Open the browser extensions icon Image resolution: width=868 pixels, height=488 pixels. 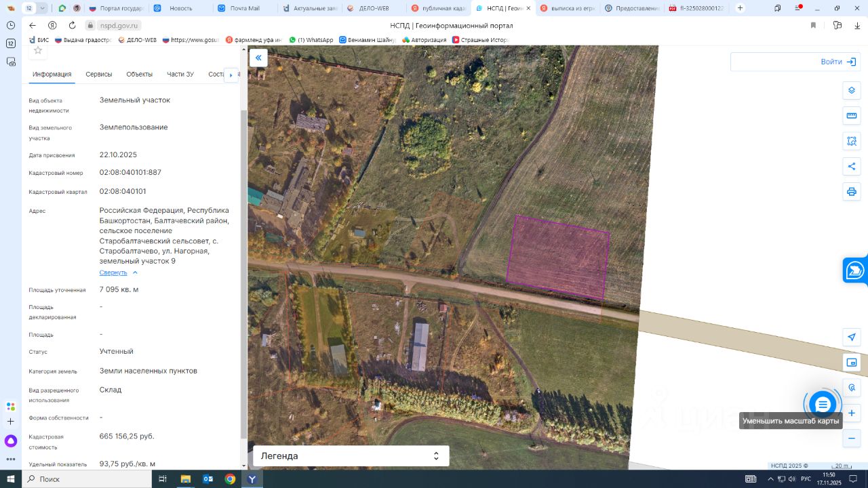pyautogui.click(x=837, y=25)
